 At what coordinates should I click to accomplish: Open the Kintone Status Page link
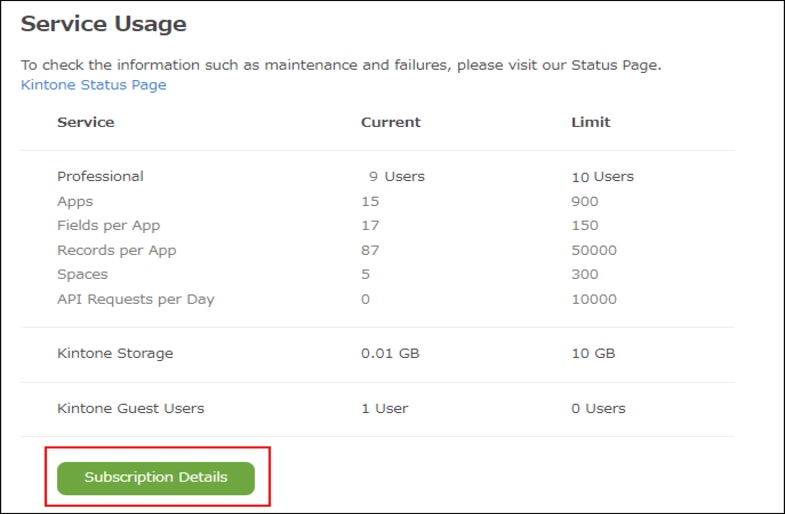pos(93,85)
